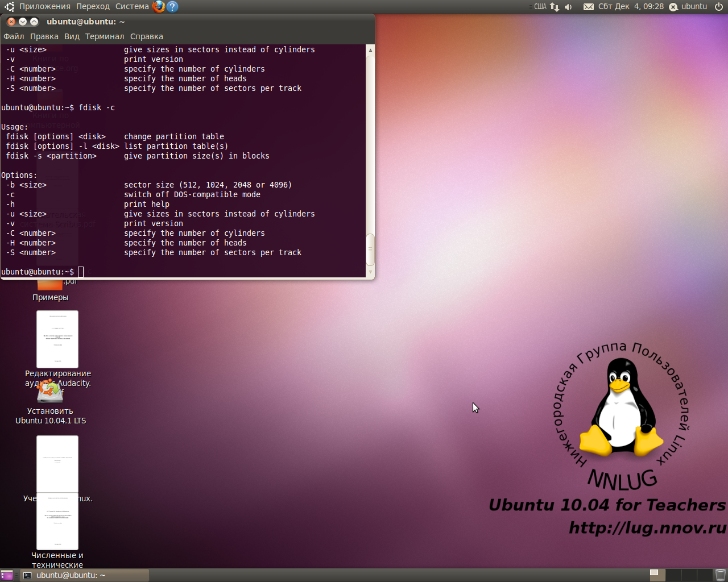Open the ubuntu user status menu

pos(688,7)
